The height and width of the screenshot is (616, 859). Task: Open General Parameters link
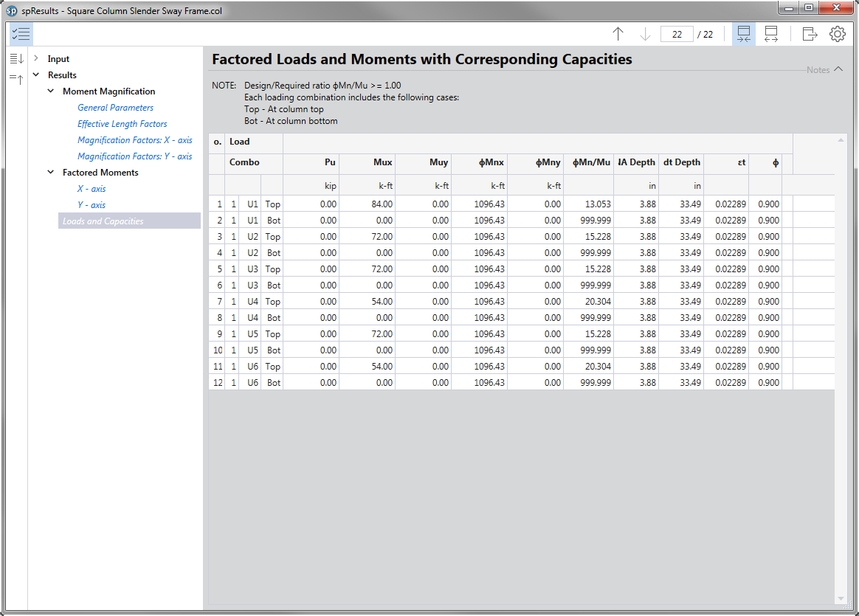tap(115, 108)
